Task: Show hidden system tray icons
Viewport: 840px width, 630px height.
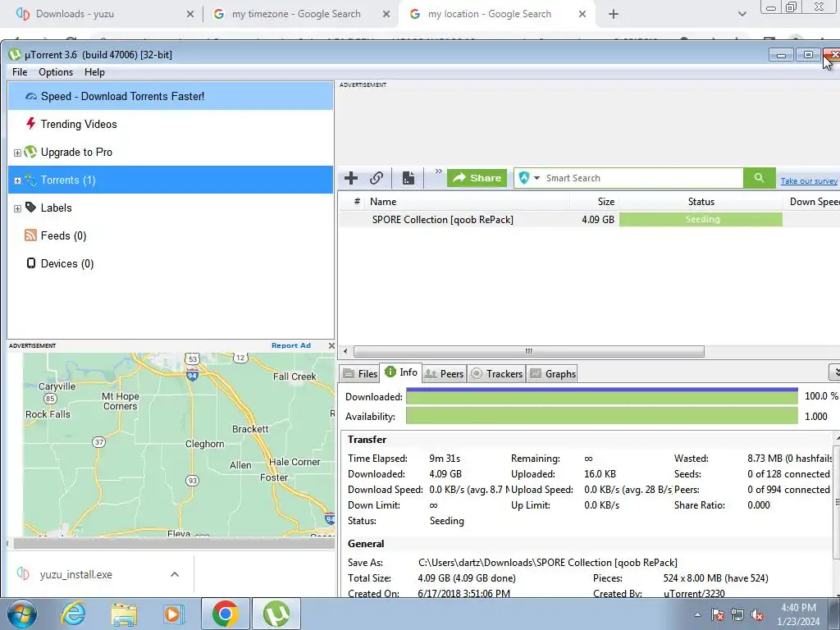Action: point(697,615)
